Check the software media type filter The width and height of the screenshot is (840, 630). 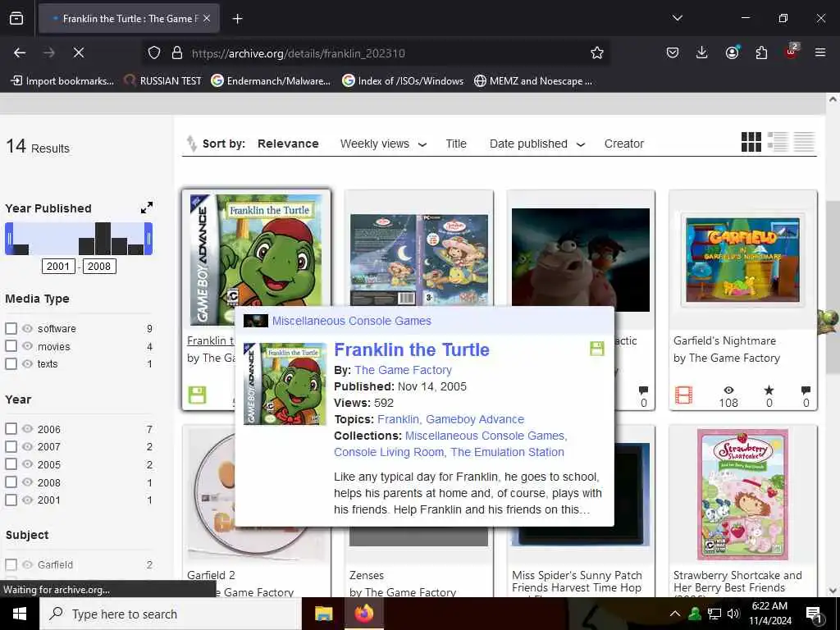[x=11, y=328]
